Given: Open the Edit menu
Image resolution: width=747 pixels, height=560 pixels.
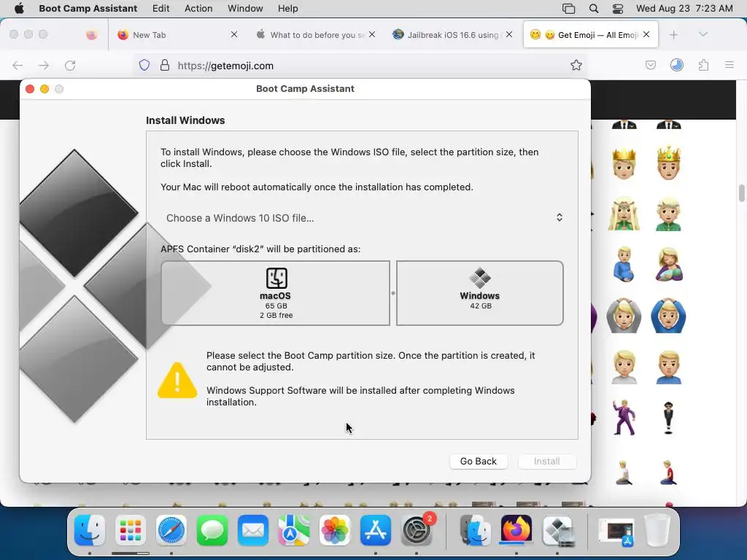Looking at the screenshot, I should 161,9.
